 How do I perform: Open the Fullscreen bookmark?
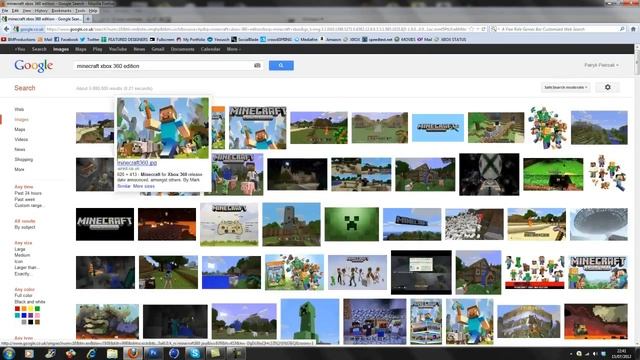pos(162,40)
